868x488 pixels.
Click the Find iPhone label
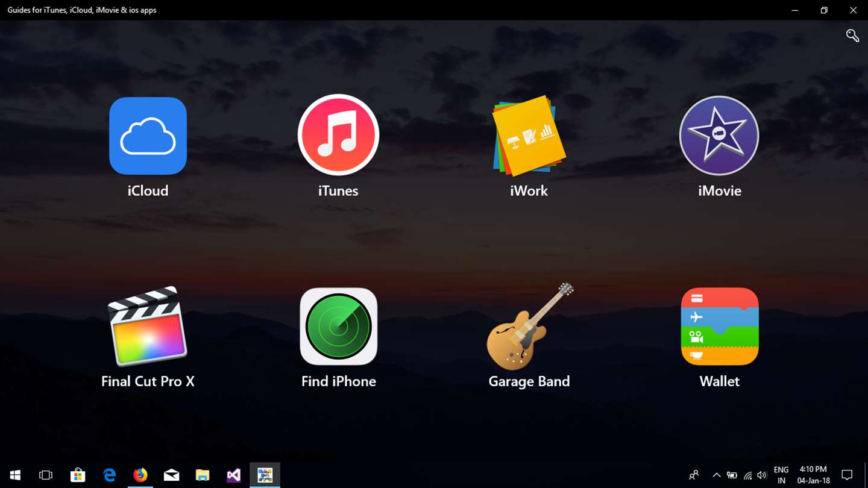(338, 381)
